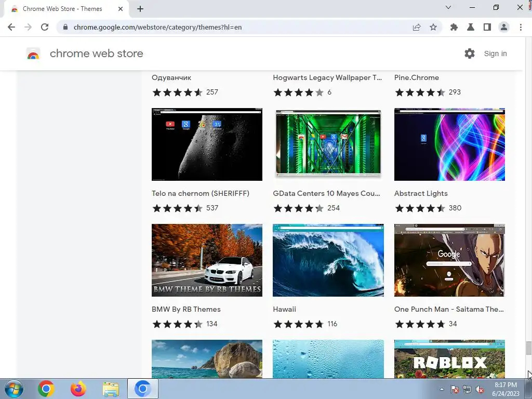Open the Extensions puzzle icon
Image resolution: width=532 pixels, height=399 pixels.
pos(454,27)
